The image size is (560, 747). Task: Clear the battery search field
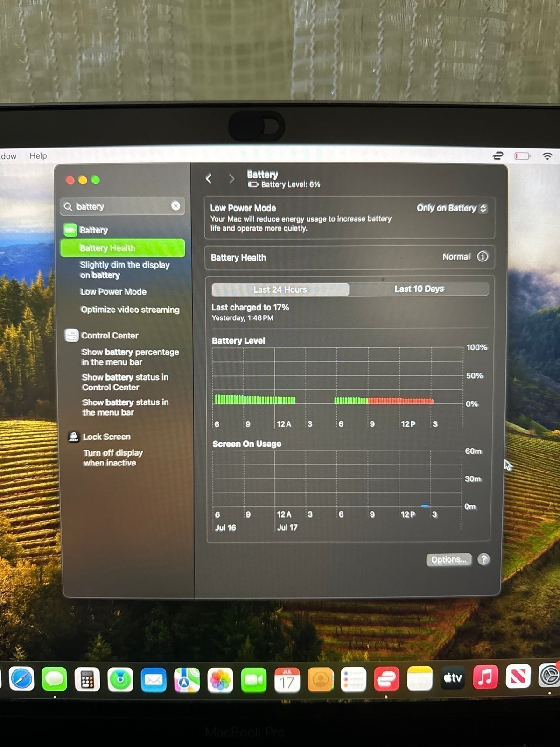[175, 206]
